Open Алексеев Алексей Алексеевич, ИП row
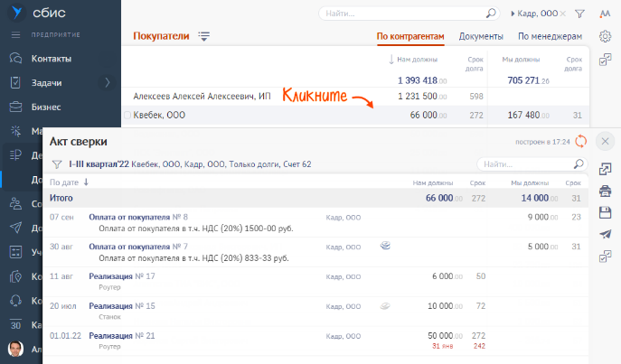 coord(355,96)
